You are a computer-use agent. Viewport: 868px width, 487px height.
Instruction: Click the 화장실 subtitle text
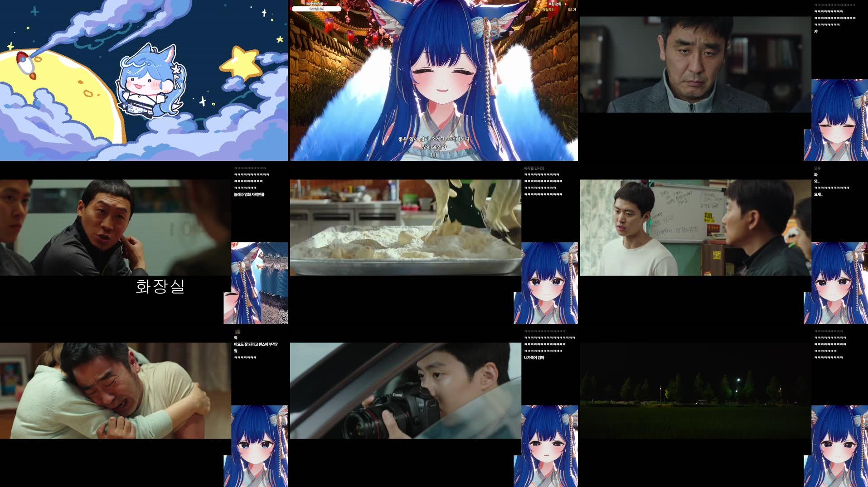click(x=160, y=286)
